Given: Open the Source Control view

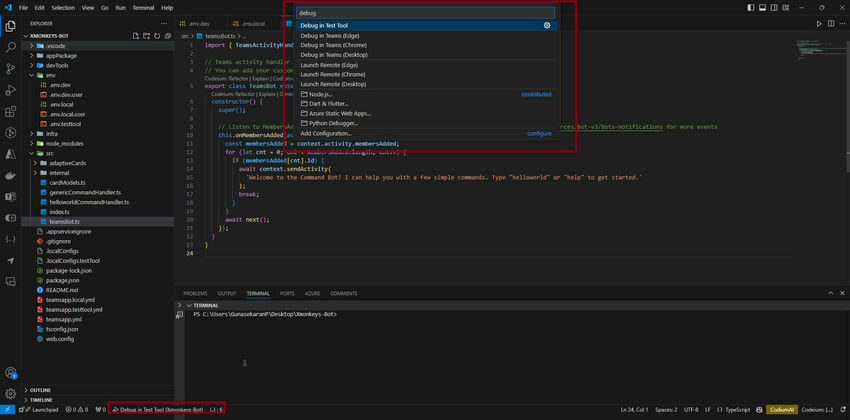Looking at the screenshot, I should tap(11, 70).
